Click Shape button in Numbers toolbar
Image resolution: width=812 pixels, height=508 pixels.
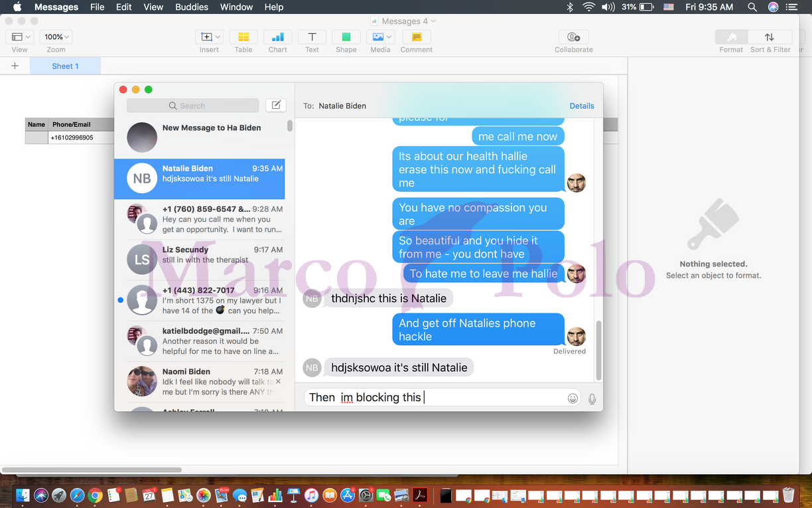[346, 37]
